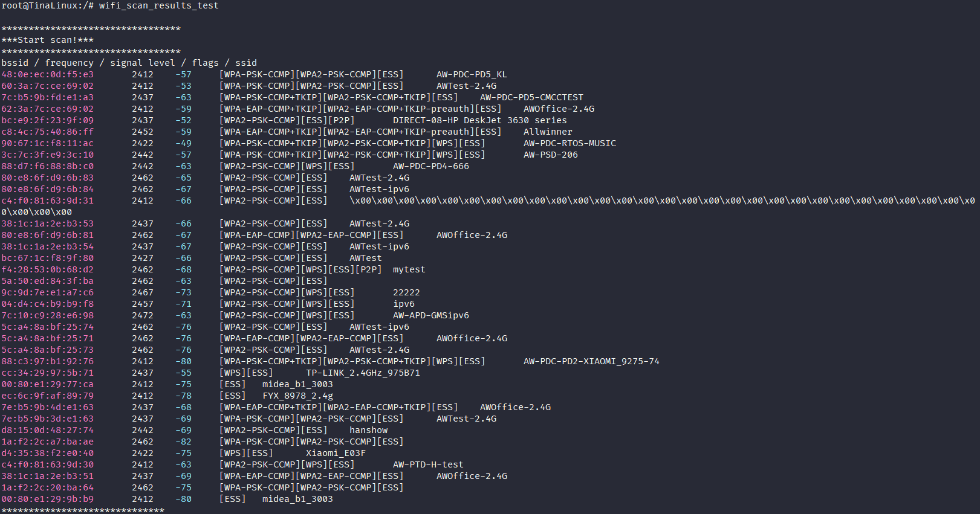The height and width of the screenshot is (514, 980).
Task: Select the DIRECT-08-HP DeskJet 3630 series entry
Action: pyautogui.click(x=479, y=120)
